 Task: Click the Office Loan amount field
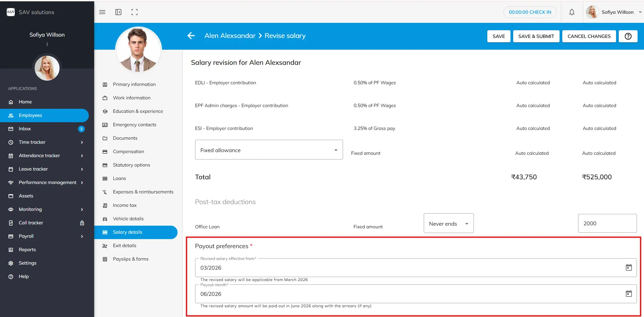(x=607, y=223)
